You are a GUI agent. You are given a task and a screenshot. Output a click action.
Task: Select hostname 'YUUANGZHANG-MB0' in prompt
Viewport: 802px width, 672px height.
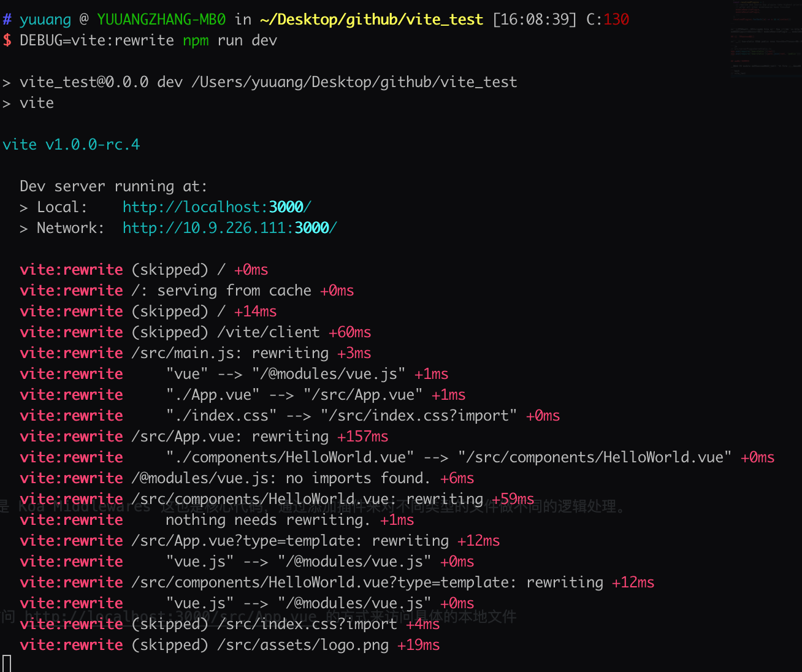coord(161,20)
